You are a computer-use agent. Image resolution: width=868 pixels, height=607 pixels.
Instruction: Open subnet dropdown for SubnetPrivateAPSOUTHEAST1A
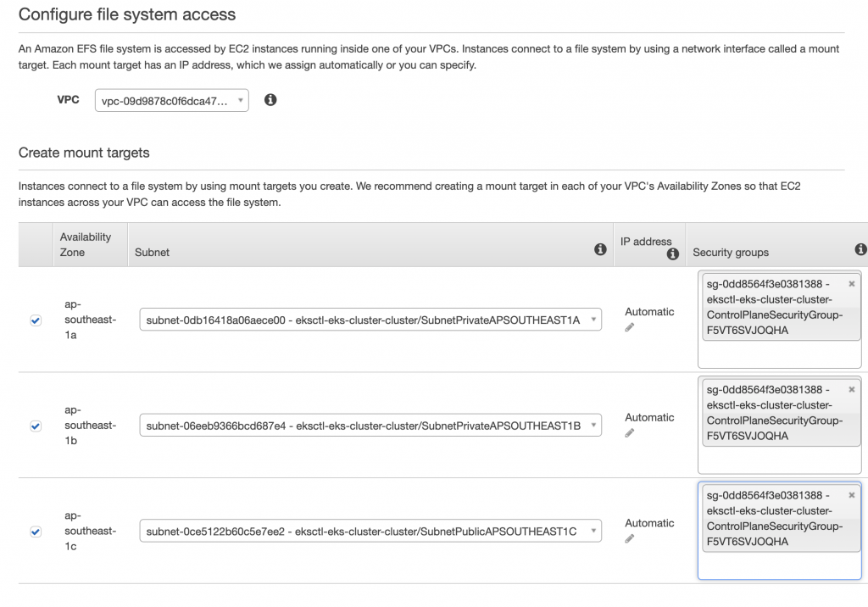pyautogui.click(x=370, y=320)
